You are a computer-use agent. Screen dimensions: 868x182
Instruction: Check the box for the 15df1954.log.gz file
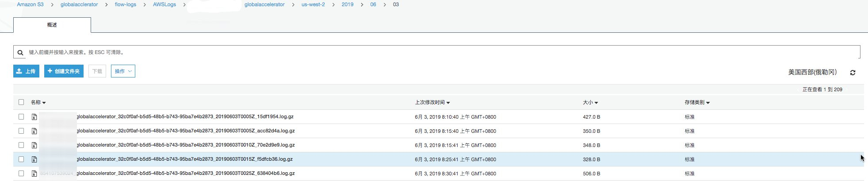point(21,116)
